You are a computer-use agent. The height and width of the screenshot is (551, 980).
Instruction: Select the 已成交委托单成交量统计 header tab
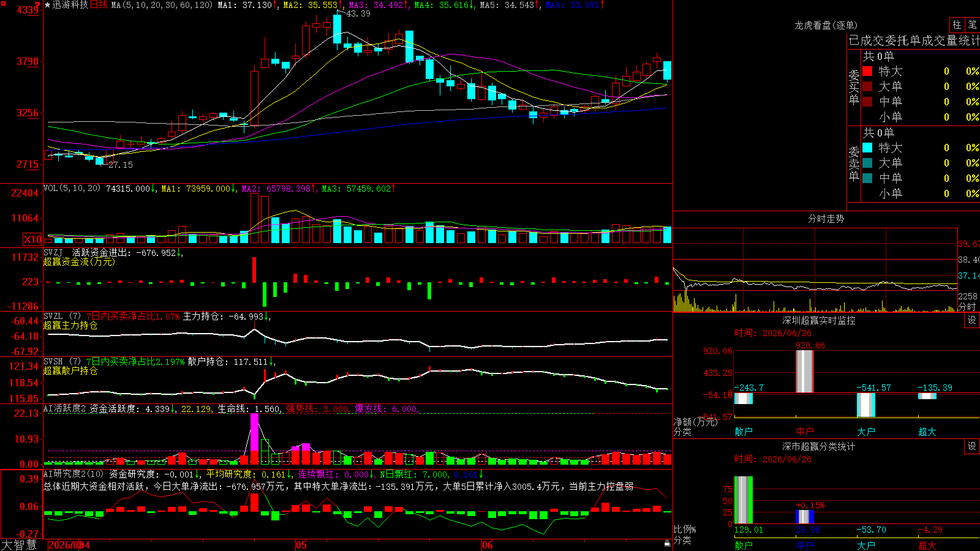click(x=914, y=40)
